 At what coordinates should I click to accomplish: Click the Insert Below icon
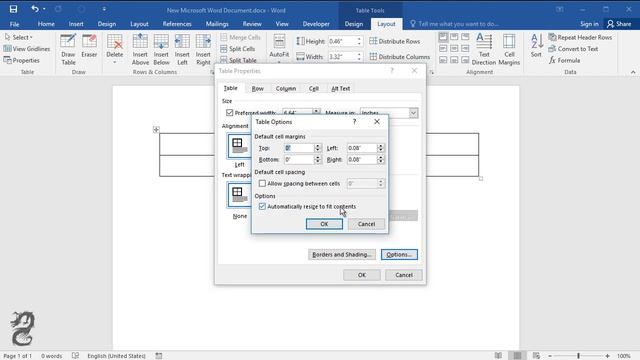coord(161,49)
